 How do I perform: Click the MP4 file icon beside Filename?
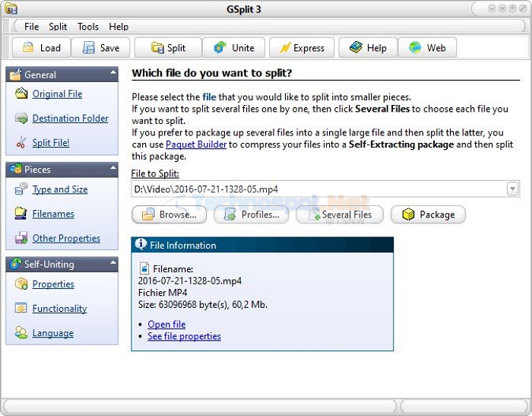pos(144,268)
